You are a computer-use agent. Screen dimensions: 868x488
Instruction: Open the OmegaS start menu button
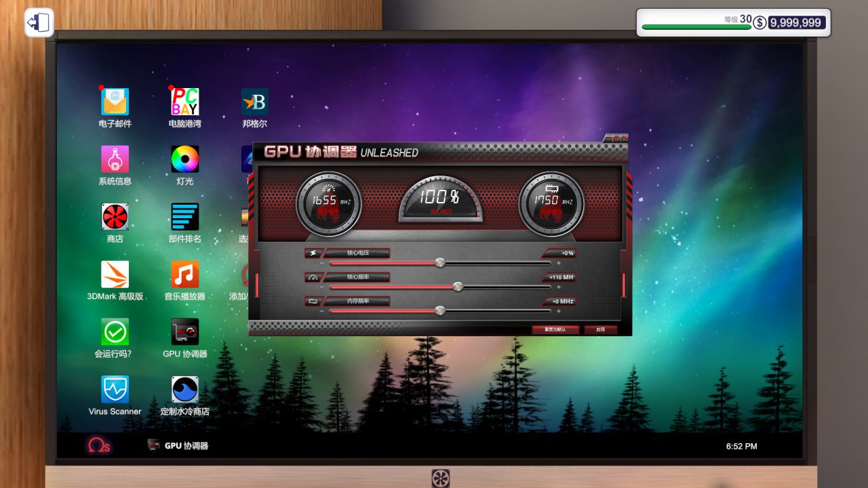98,445
